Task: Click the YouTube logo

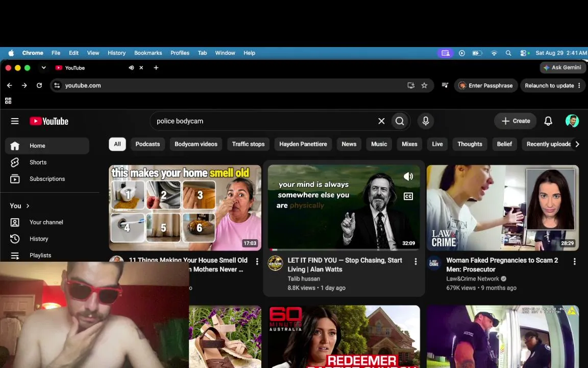Action: point(49,121)
